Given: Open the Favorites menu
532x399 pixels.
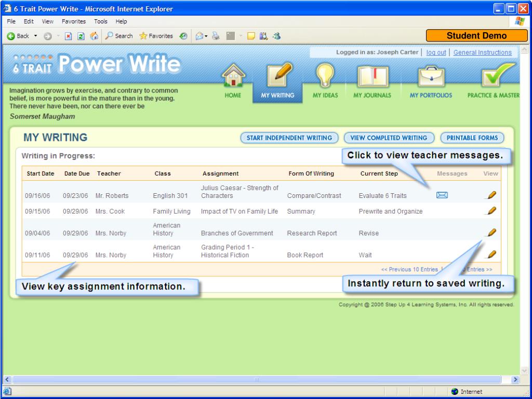Looking at the screenshot, I should (74, 21).
